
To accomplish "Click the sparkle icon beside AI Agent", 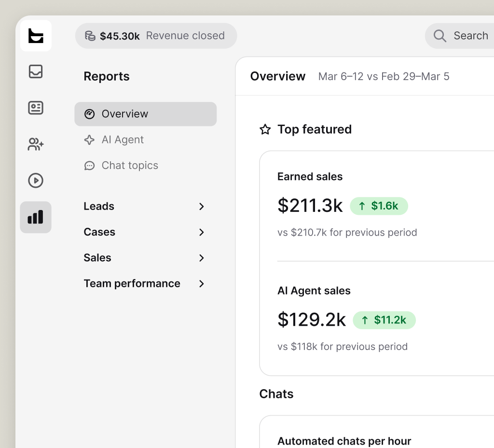I will [89, 140].
